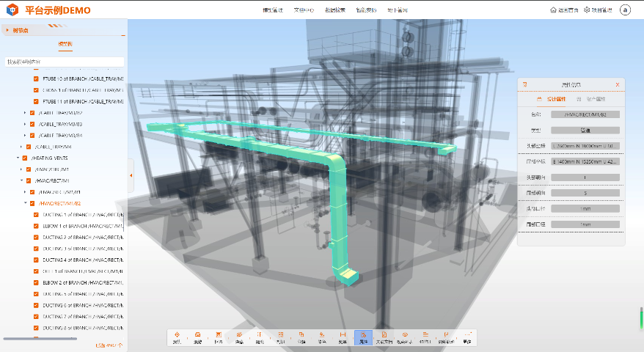The height and width of the screenshot is (352, 644).
Task: Collapse the left tree panel using side handle
Action: (130, 175)
